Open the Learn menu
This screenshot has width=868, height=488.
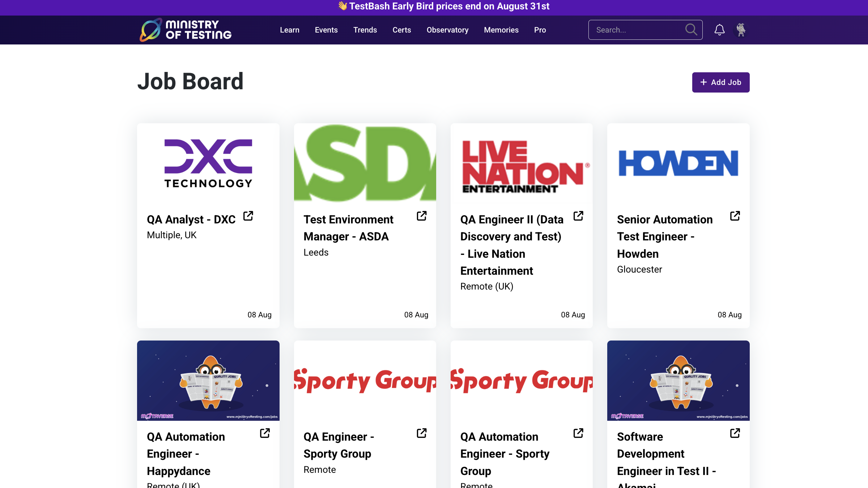point(290,30)
